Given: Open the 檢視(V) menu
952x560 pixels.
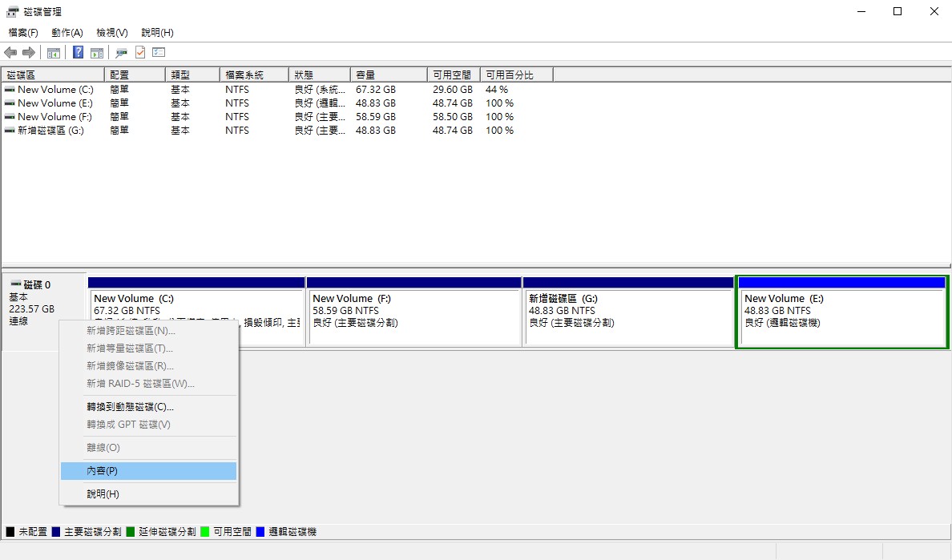Looking at the screenshot, I should coord(111,32).
